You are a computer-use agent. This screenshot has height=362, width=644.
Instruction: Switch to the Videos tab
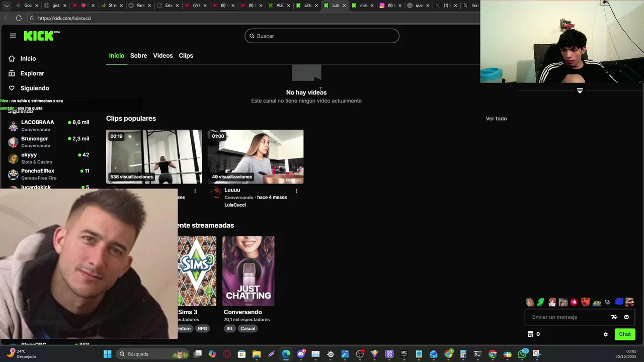163,56
